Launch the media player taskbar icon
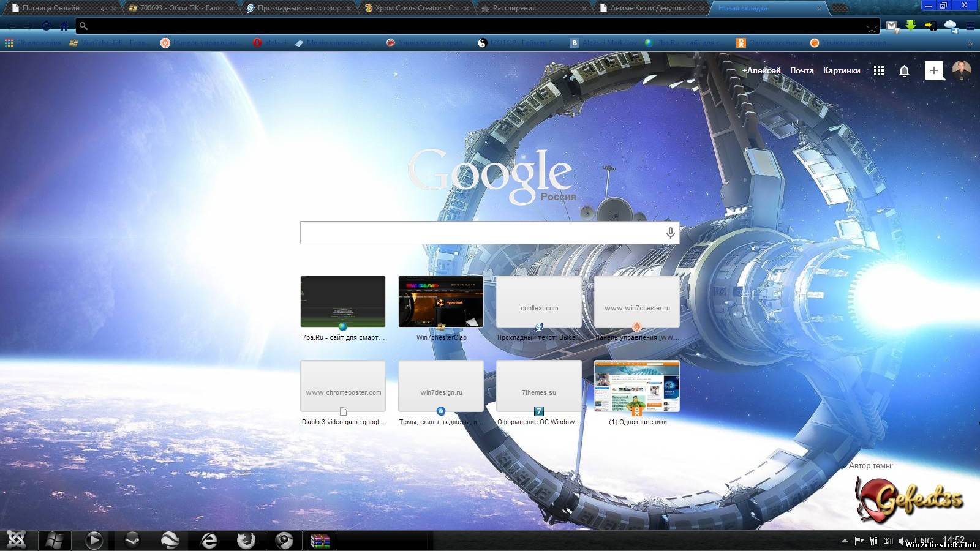The image size is (980, 551). tap(94, 540)
